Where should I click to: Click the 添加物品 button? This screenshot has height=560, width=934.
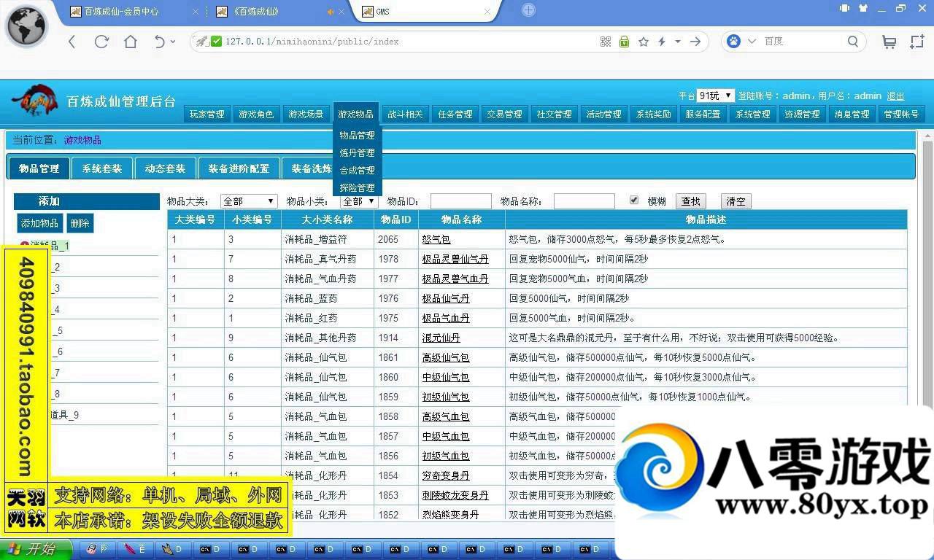(39, 223)
